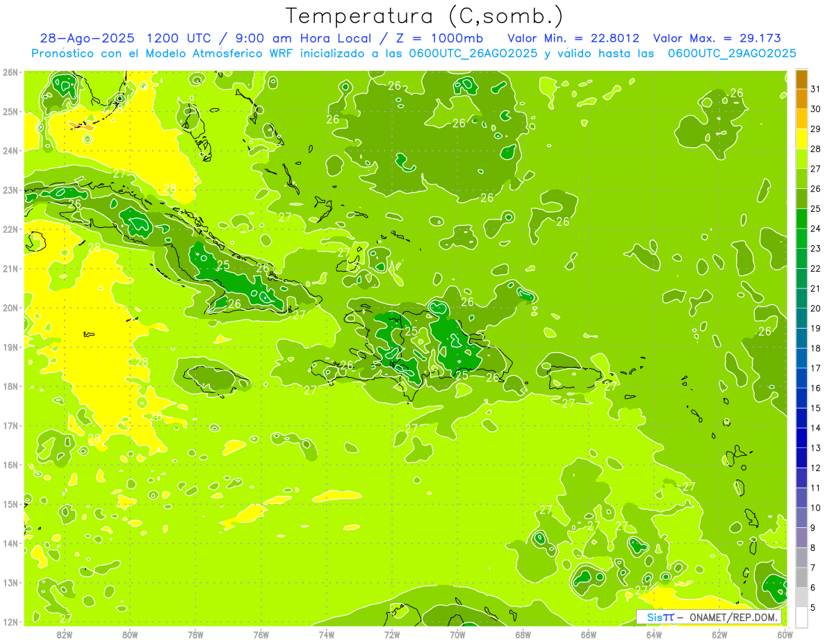Click the legend scale number 20
The height and width of the screenshot is (644, 834).
tap(815, 308)
